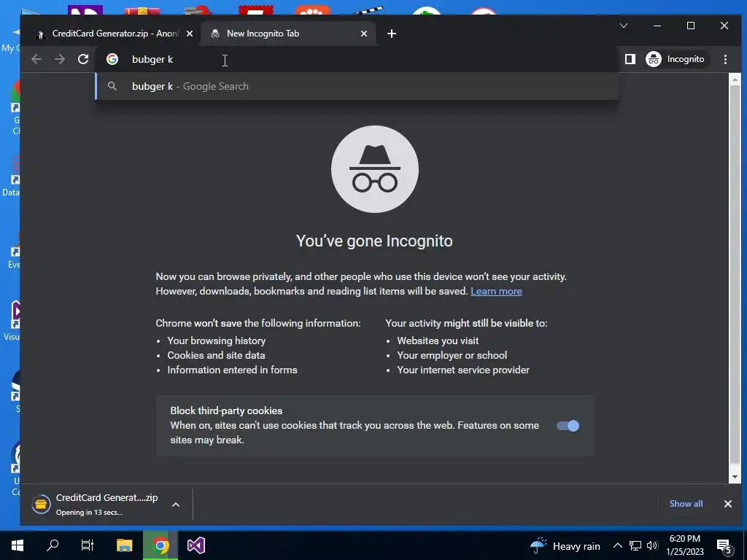Click 'You've gone Incognito' heading
747x560 pixels.
pyautogui.click(x=374, y=241)
